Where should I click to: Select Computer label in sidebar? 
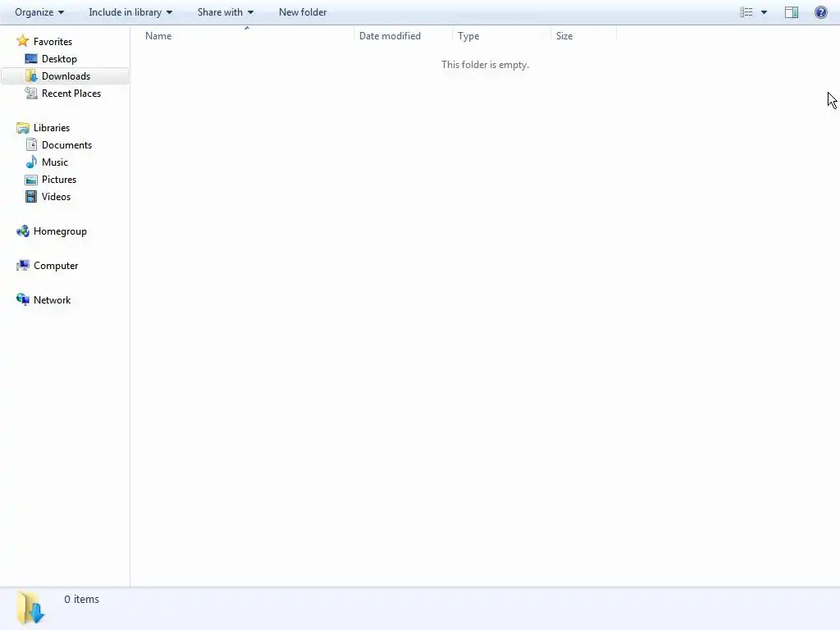[x=56, y=266]
